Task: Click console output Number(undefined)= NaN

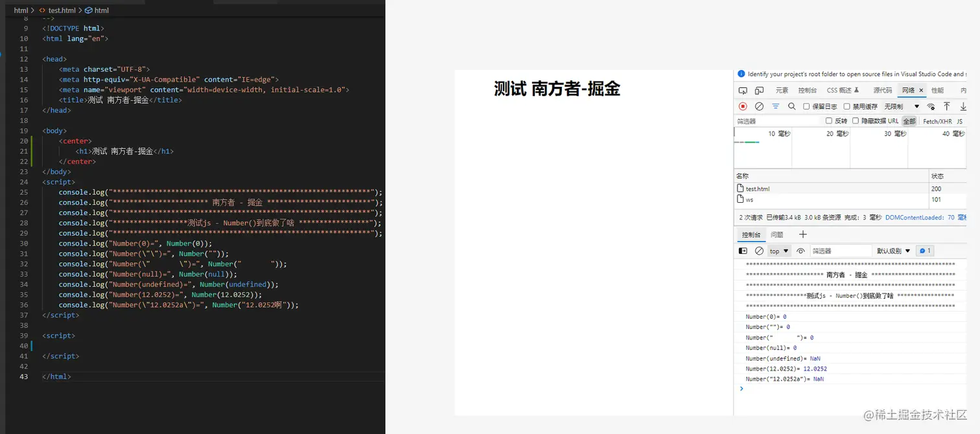Action: (783, 358)
